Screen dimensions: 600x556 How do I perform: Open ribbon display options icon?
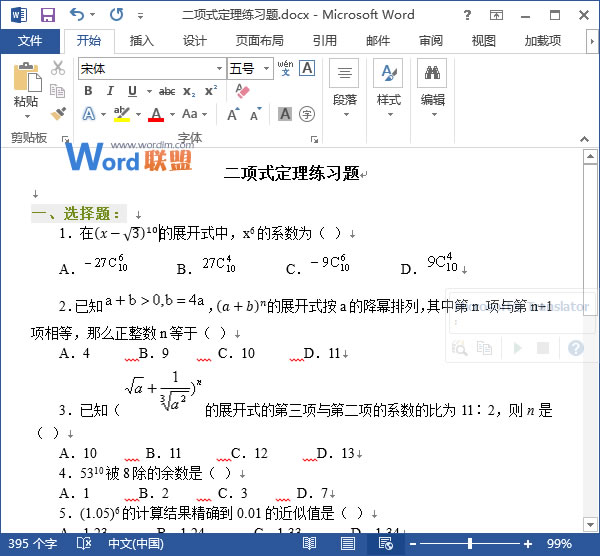pyautogui.click(x=496, y=15)
